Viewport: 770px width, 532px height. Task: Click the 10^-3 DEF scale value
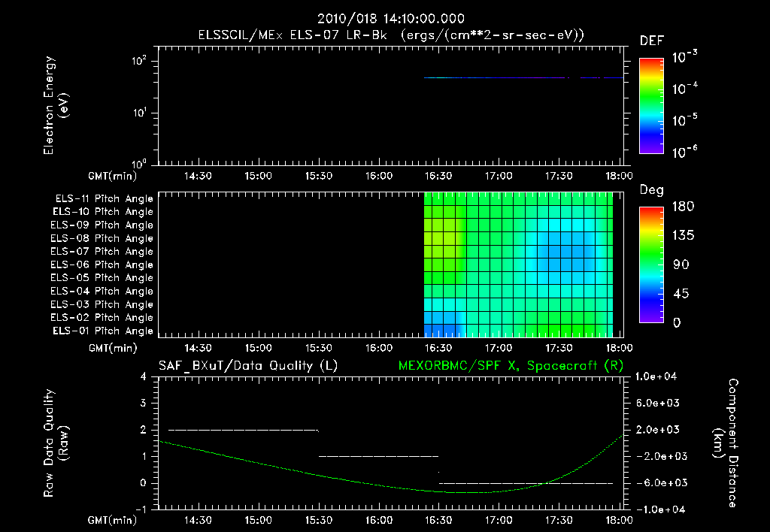click(x=684, y=56)
